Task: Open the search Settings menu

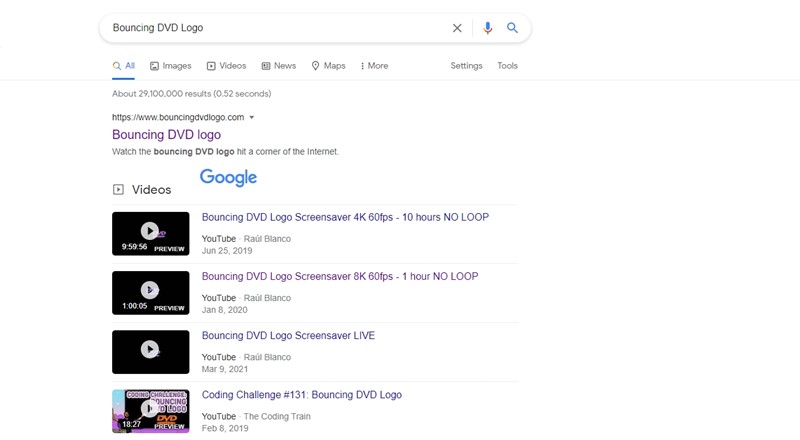Action: pyautogui.click(x=466, y=66)
